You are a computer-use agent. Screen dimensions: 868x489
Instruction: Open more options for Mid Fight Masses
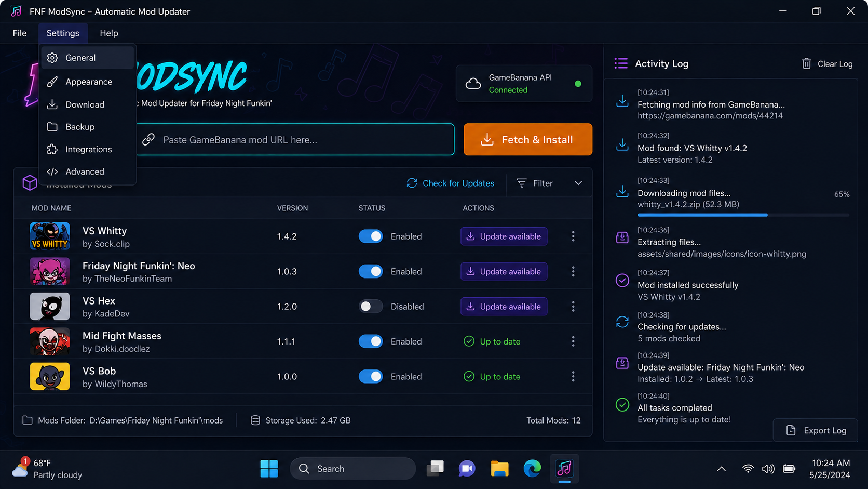[x=573, y=341]
